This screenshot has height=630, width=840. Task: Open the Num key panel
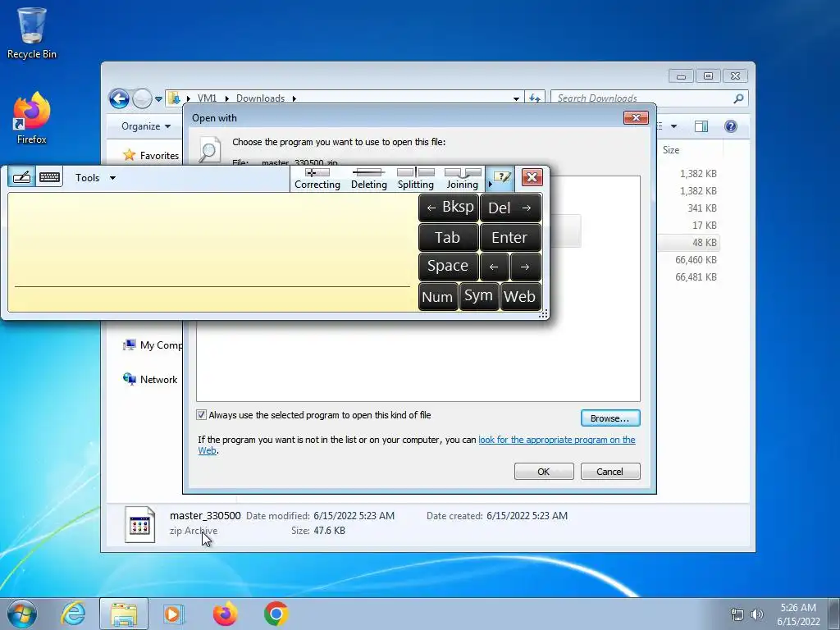click(x=438, y=296)
